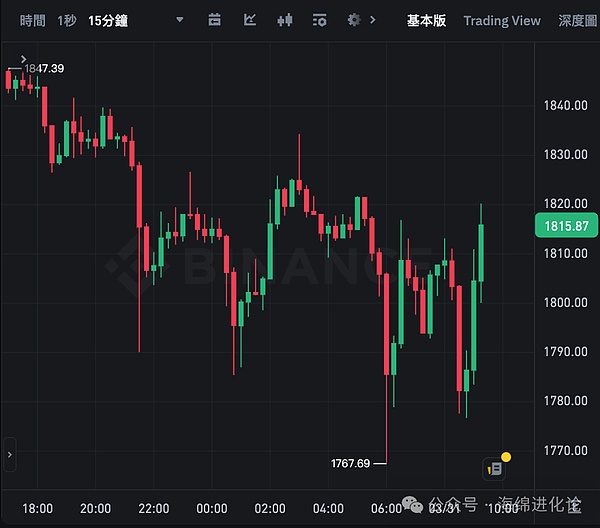The height and width of the screenshot is (528, 600).
Task: Open the calendar date-range icon in toolbar
Action: click(214, 20)
